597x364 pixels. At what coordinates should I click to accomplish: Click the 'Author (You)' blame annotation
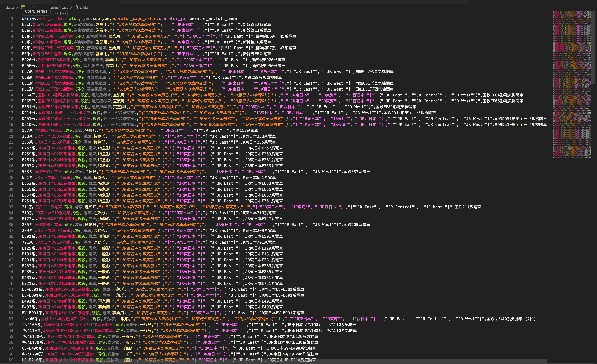pyautogui.click(x=59, y=13)
